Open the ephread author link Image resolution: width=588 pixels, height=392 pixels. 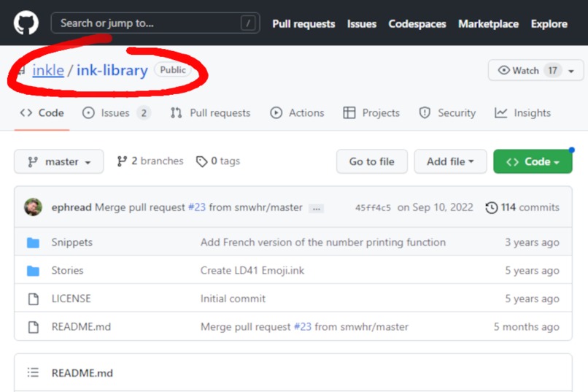pyautogui.click(x=71, y=207)
